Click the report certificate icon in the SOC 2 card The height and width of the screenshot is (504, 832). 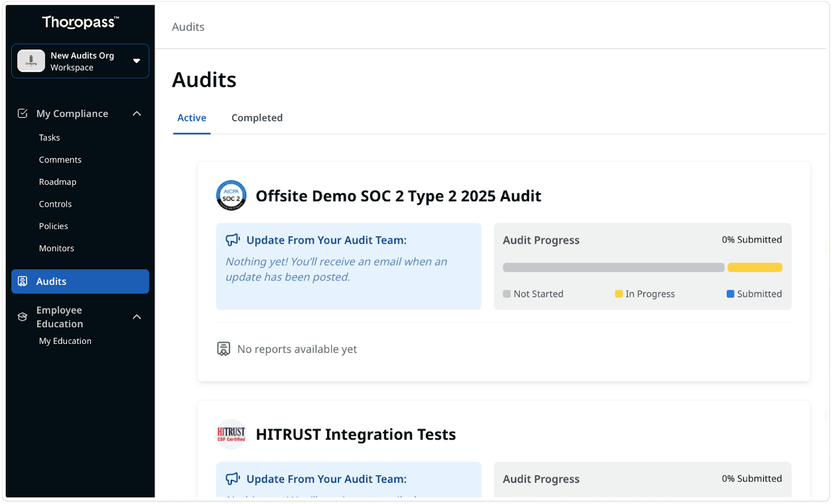(x=224, y=349)
